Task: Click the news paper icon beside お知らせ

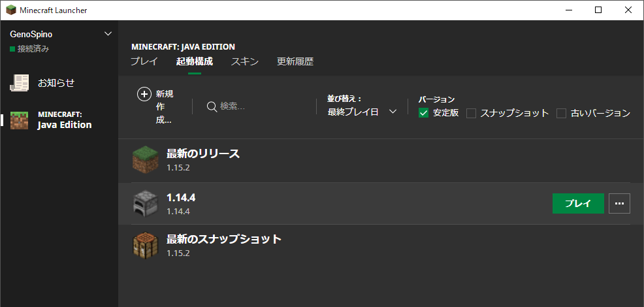Action: (20, 83)
